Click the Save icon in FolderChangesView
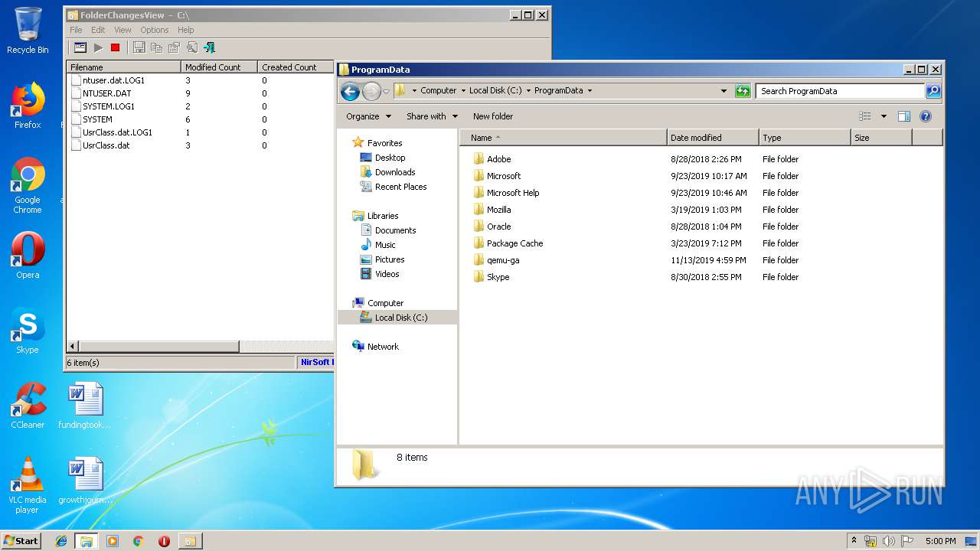This screenshot has width=980, height=551. [139, 47]
